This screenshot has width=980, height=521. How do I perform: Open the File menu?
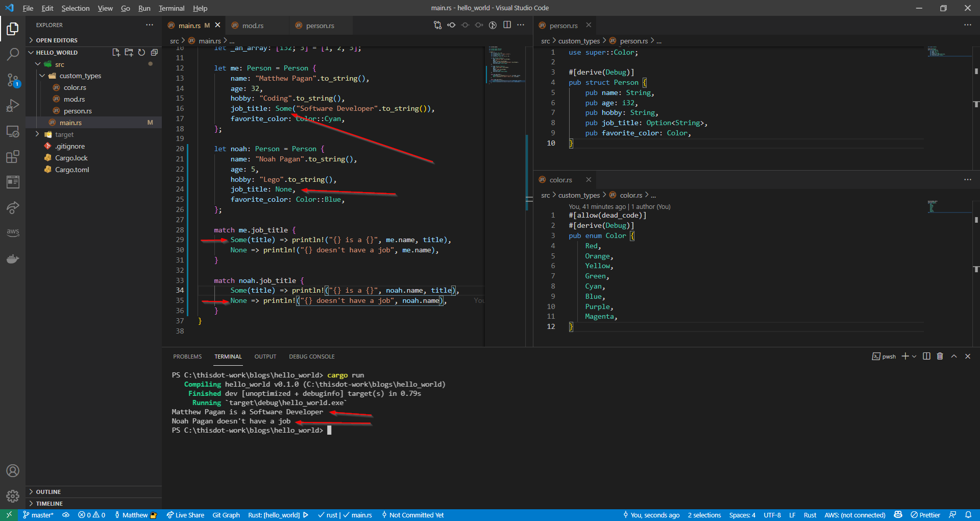tap(28, 8)
